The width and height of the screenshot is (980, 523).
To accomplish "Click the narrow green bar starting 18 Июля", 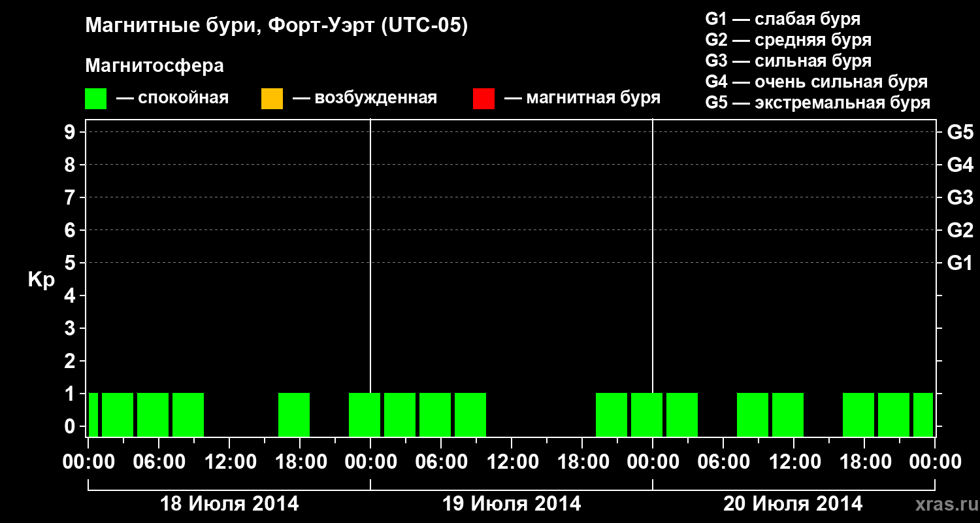I will 93,414.
